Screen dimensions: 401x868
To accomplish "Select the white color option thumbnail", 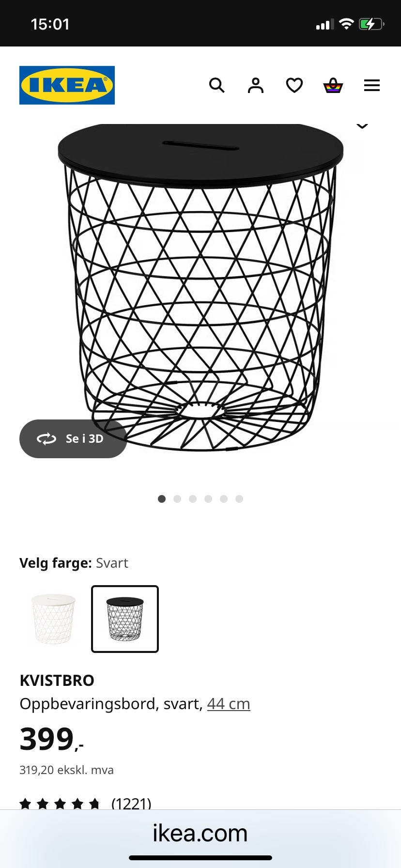I will click(53, 619).
